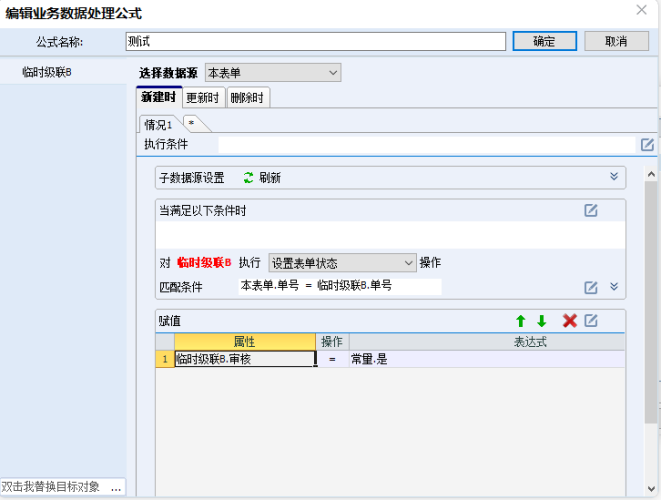Expand the 子数据源设置 panel chevron
The width and height of the screenshot is (662, 501).
click(614, 176)
